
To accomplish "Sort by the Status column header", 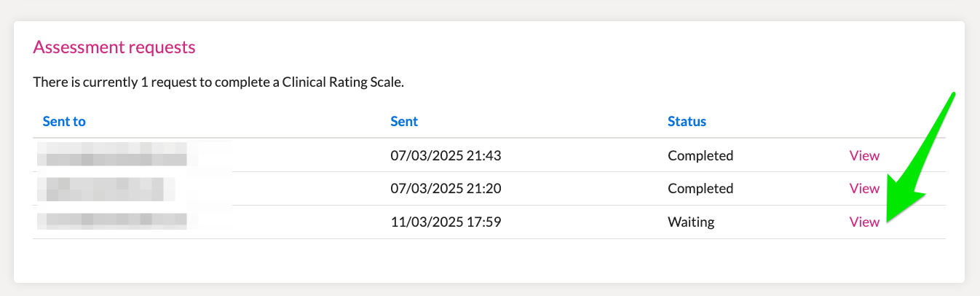I will [x=687, y=121].
